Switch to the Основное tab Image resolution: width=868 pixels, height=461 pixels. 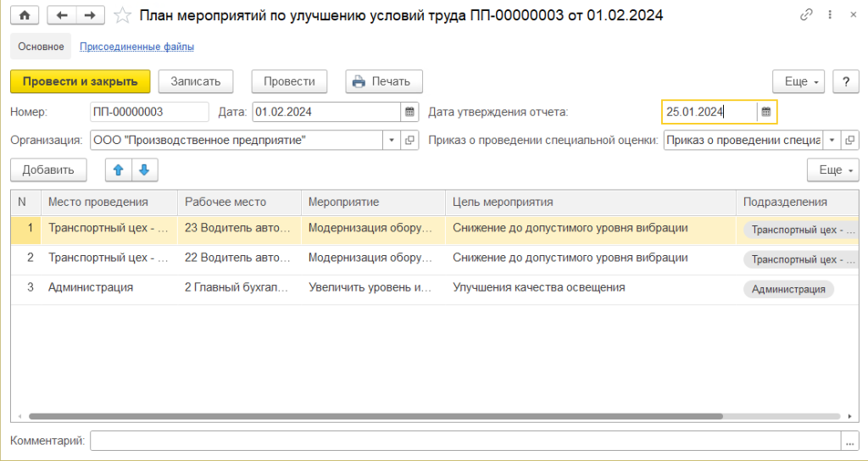(41, 47)
